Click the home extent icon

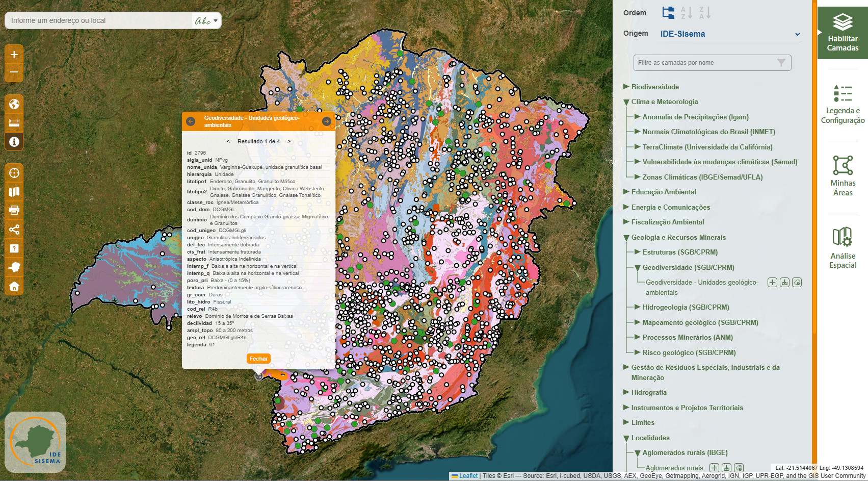point(14,286)
